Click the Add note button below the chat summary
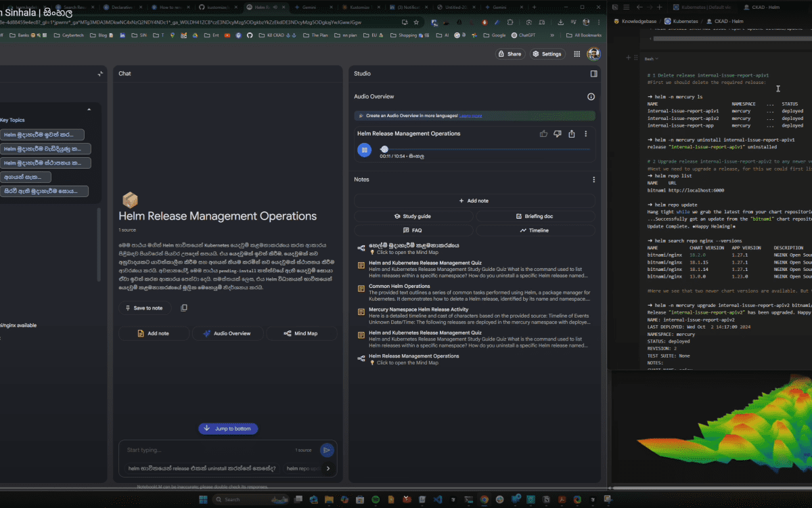Screen dimensions: 812x508 (x=154, y=333)
